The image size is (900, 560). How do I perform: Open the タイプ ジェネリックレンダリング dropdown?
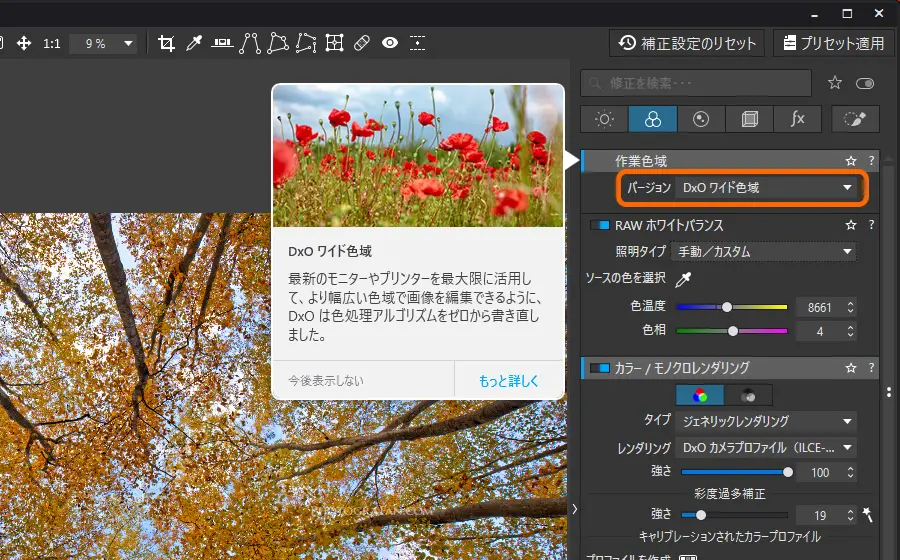(x=766, y=421)
